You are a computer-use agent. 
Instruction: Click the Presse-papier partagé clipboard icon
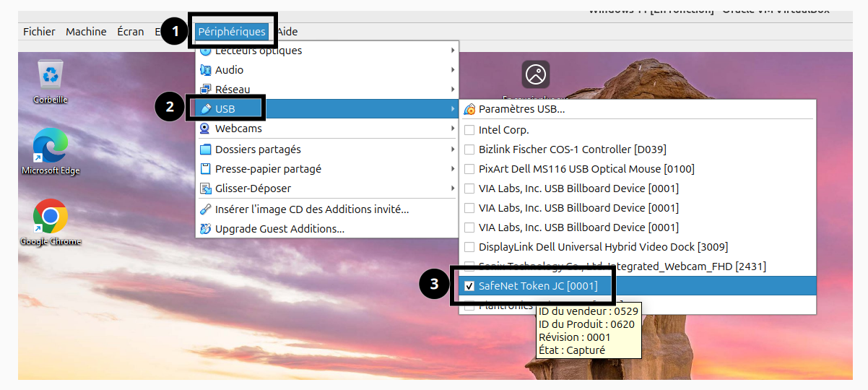(205, 169)
